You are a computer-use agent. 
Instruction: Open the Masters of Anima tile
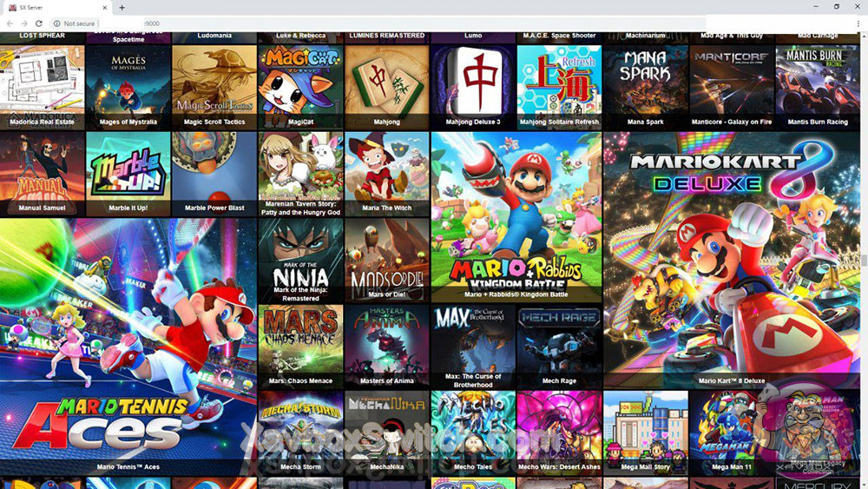(387, 346)
